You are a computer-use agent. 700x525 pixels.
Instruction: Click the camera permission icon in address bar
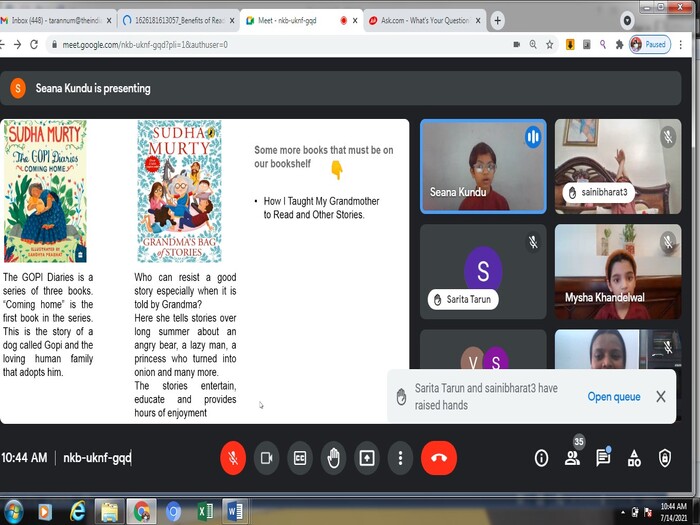[x=517, y=45]
